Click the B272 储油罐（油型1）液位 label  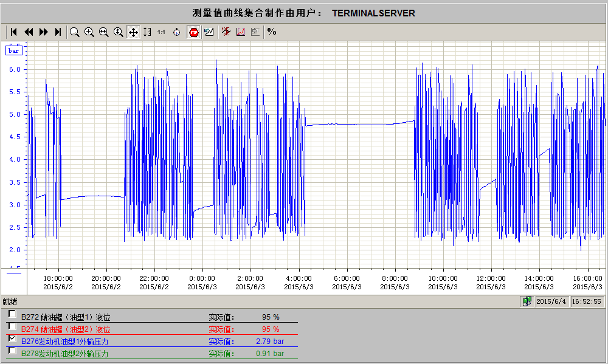tap(66, 317)
